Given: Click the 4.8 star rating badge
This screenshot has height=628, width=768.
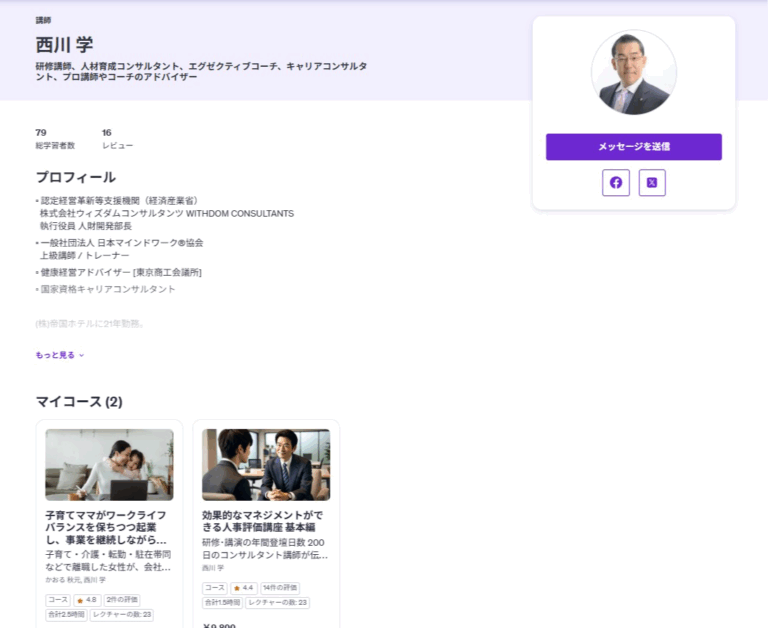Looking at the screenshot, I should [x=88, y=600].
